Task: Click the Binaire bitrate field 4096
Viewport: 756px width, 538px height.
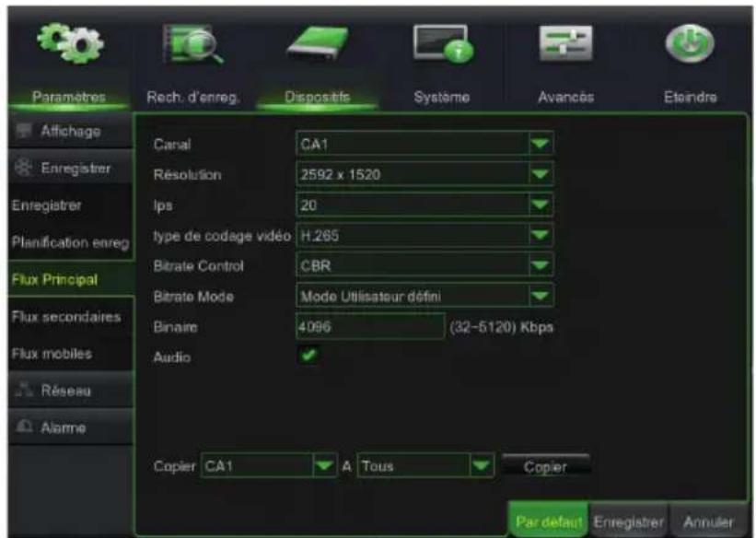Action: coord(370,327)
